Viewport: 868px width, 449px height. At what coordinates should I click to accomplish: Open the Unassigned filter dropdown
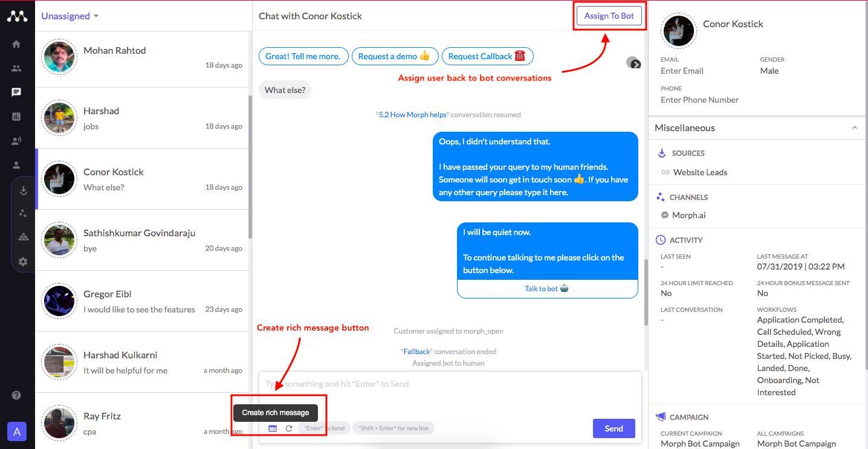point(70,16)
